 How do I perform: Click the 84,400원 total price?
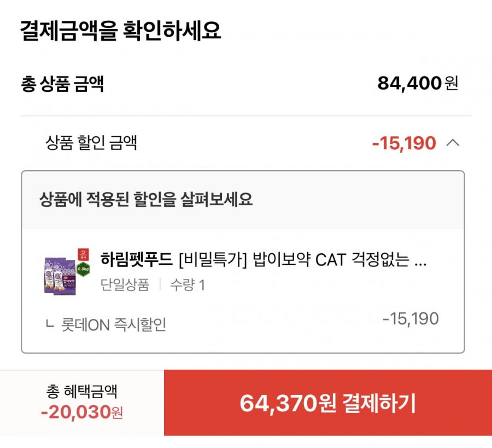[417, 84]
